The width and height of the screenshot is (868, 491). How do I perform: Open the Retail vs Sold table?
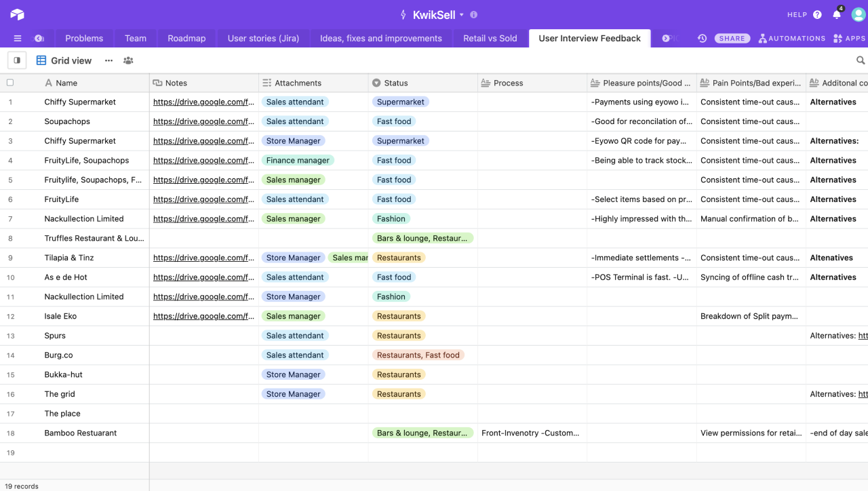490,38
